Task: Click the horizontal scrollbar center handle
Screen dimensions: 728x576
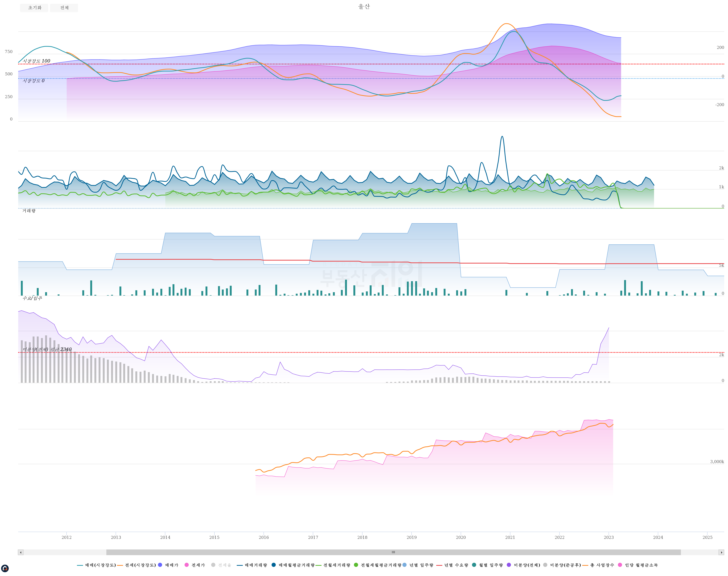Action: point(393,552)
